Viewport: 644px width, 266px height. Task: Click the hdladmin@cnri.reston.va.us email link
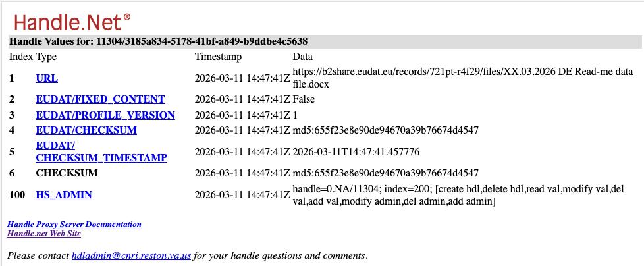point(131,255)
